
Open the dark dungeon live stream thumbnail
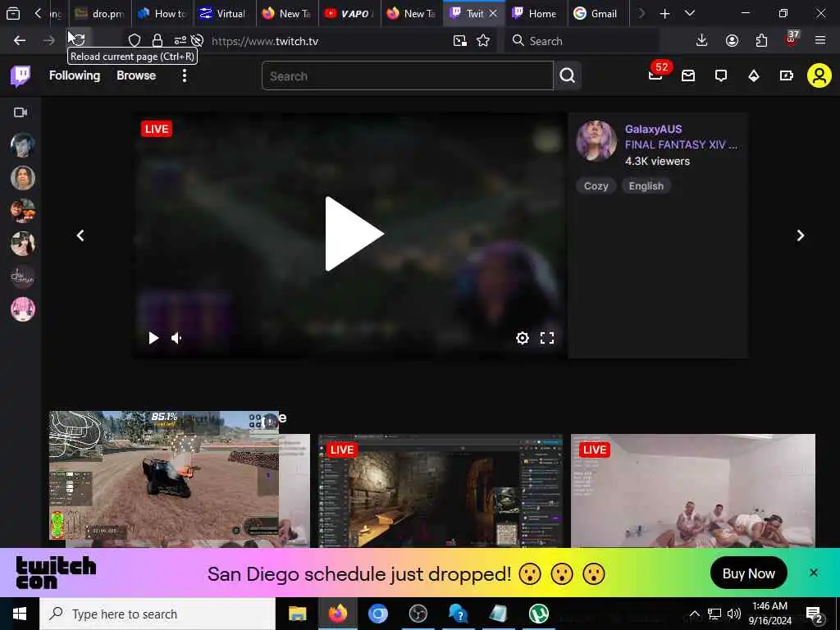[x=441, y=491]
